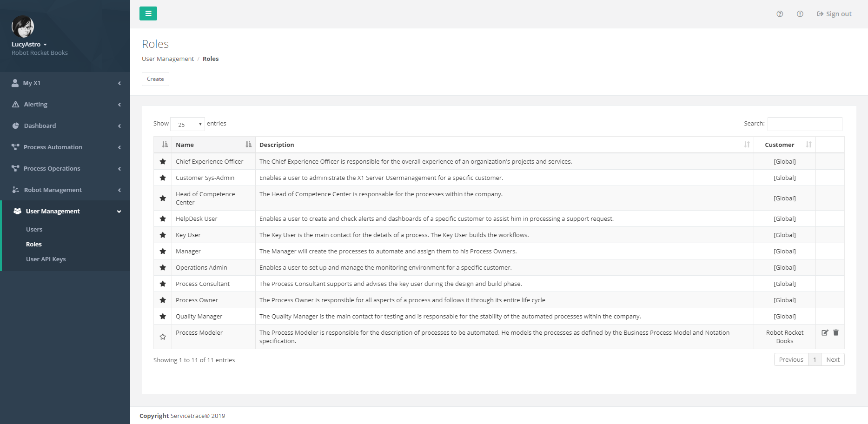
Task: Open the Show entries count dropdown
Action: tap(187, 124)
